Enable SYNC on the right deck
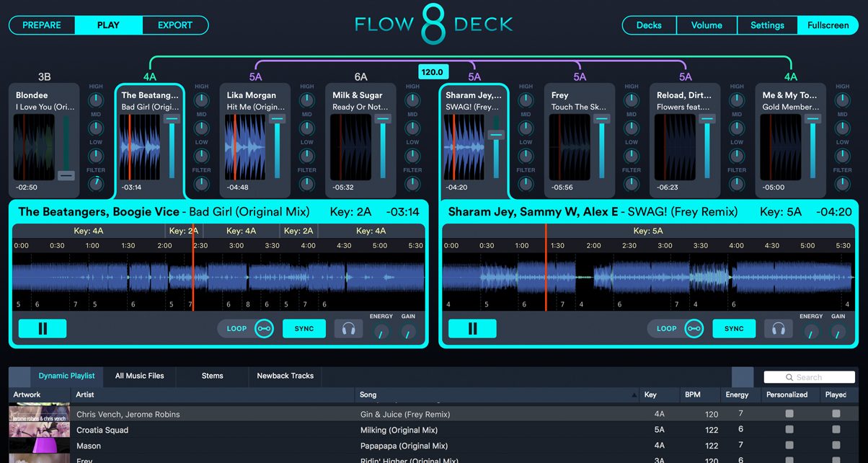The height and width of the screenshot is (463, 868). [x=734, y=328]
